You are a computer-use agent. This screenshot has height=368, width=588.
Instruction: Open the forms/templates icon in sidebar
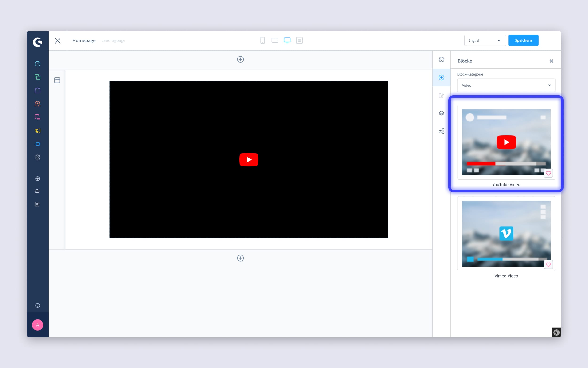(37, 117)
